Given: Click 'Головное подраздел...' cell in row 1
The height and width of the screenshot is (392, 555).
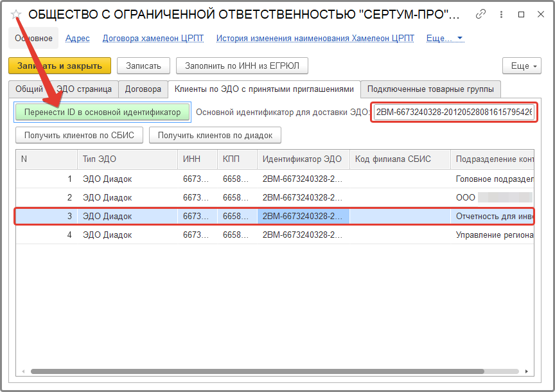Looking at the screenshot, I should (492, 179).
